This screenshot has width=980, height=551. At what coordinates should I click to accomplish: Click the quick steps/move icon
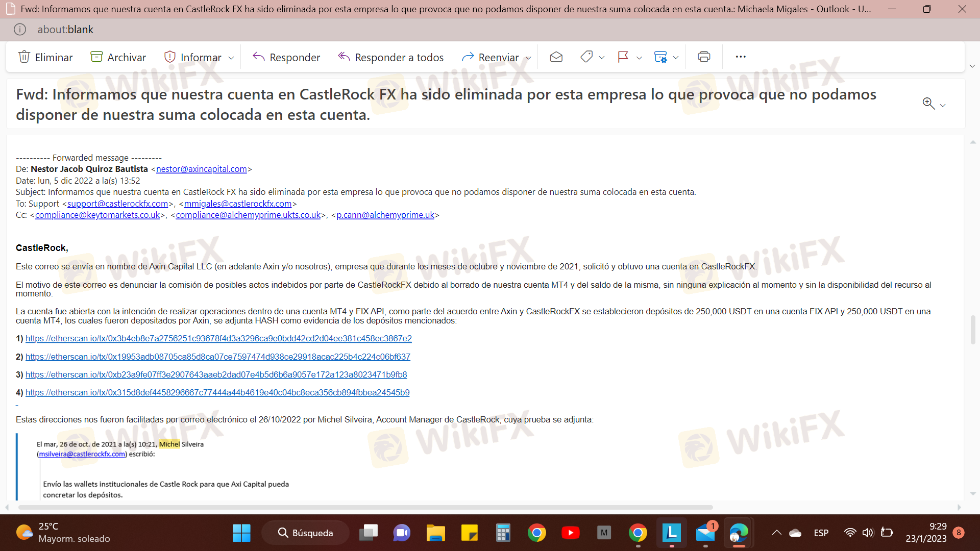click(x=660, y=57)
